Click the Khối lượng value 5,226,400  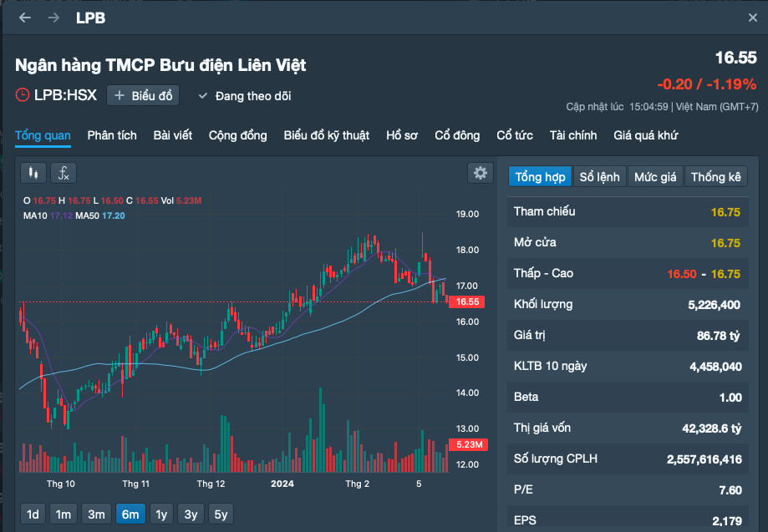coord(714,305)
